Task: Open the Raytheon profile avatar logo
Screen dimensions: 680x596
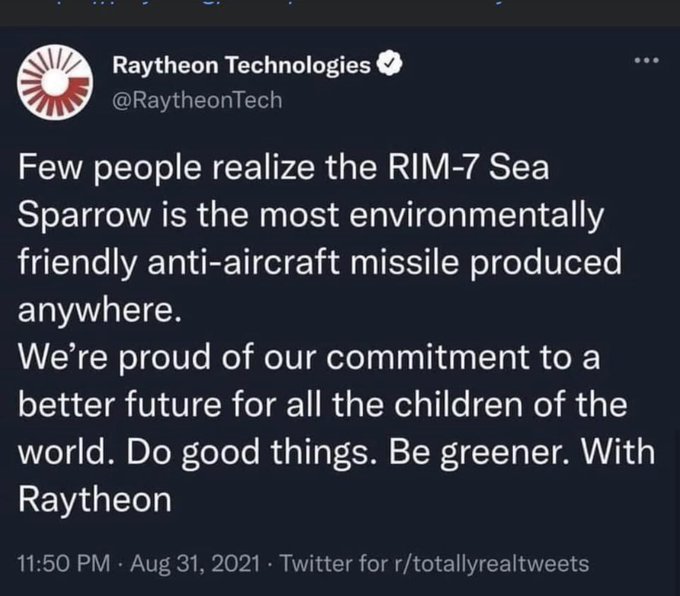Action: coord(49,81)
